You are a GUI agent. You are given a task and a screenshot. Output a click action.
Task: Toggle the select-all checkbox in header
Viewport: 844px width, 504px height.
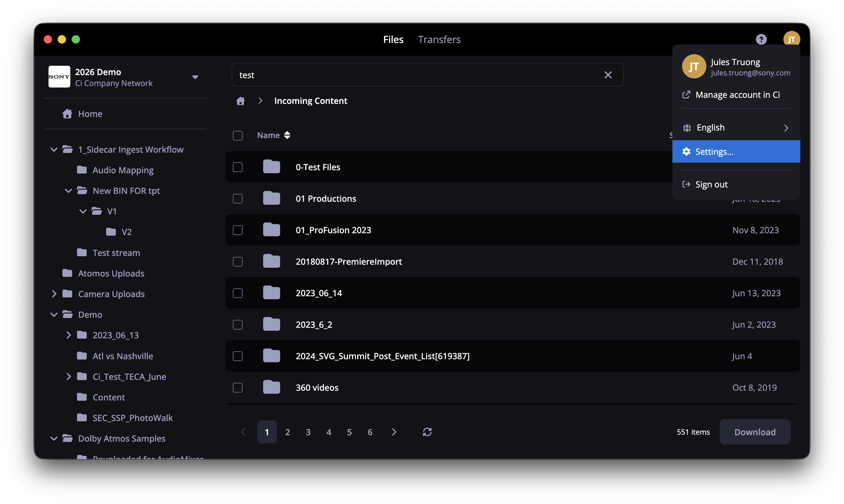tap(237, 135)
